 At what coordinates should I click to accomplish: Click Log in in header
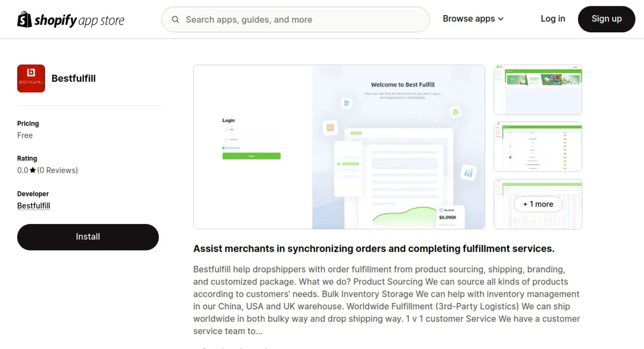click(x=553, y=19)
